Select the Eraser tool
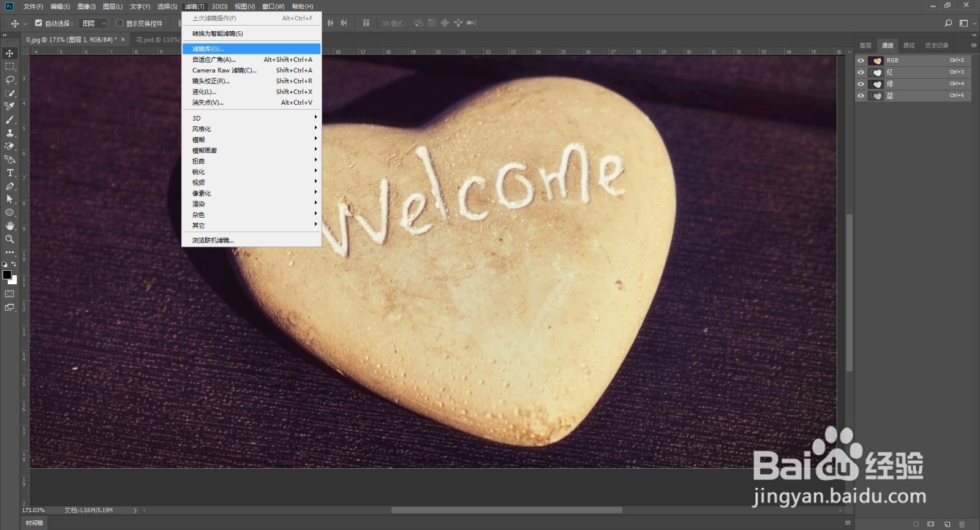The height and width of the screenshot is (530, 980). [10, 146]
